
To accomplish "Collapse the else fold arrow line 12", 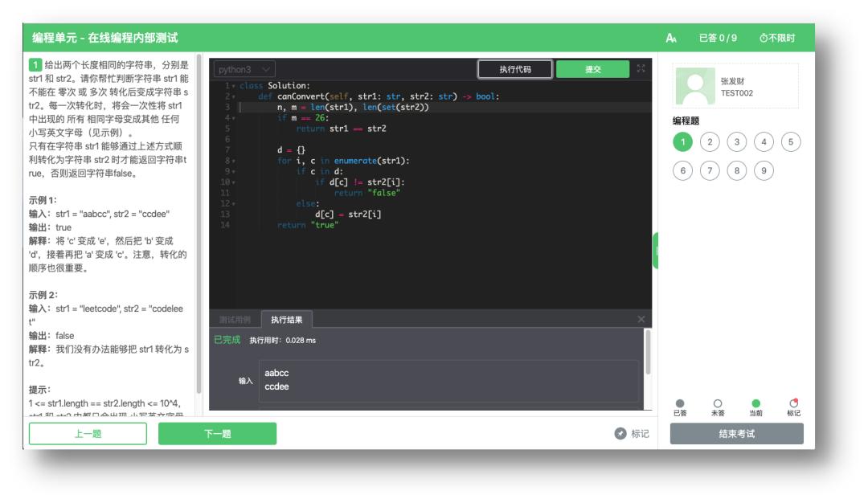I will tap(234, 204).
